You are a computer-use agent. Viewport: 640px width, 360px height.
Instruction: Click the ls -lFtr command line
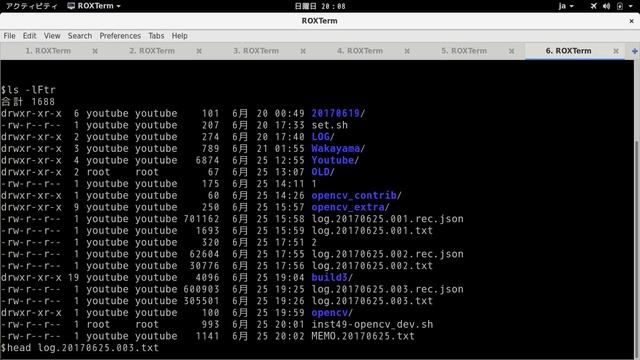[28, 90]
